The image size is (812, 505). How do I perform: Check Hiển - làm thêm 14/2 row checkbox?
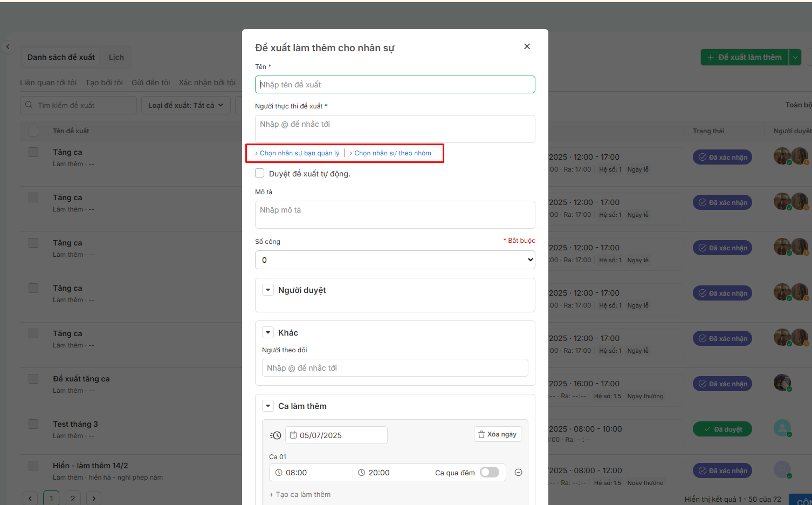[x=33, y=465]
